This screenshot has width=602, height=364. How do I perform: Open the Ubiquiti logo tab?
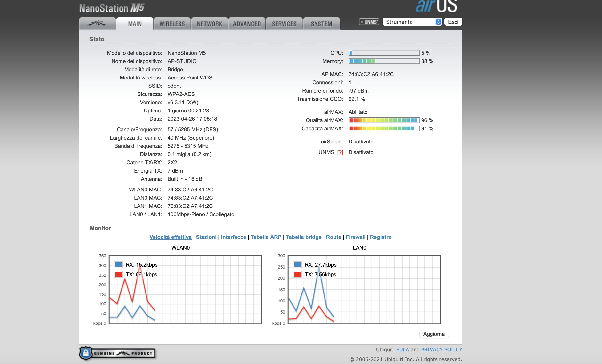pos(98,24)
